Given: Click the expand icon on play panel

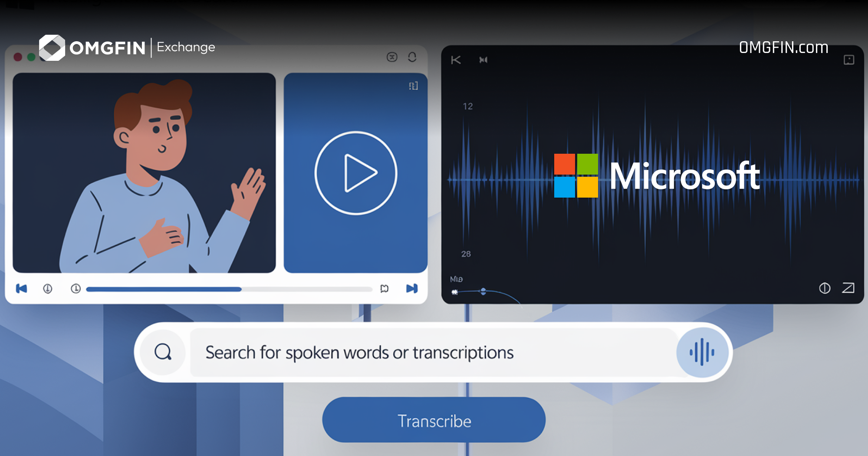Looking at the screenshot, I should (413, 86).
